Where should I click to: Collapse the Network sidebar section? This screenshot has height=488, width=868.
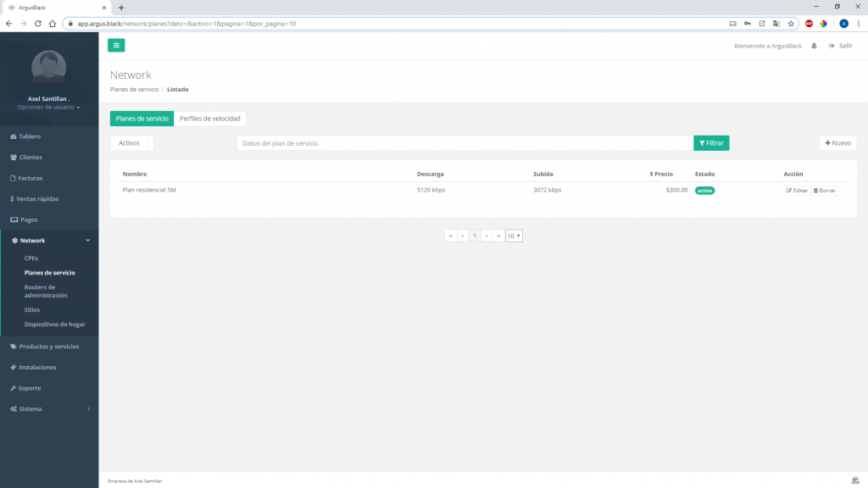[x=49, y=241]
